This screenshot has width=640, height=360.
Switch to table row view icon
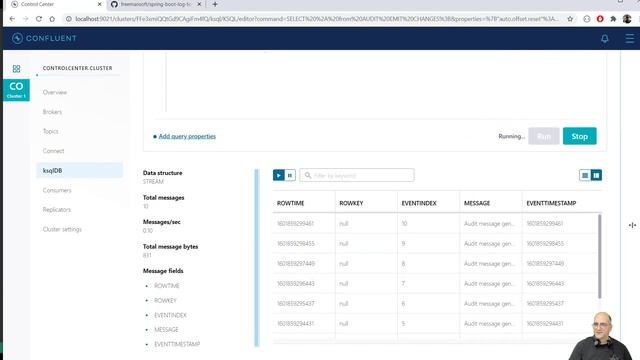click(585, 175)
